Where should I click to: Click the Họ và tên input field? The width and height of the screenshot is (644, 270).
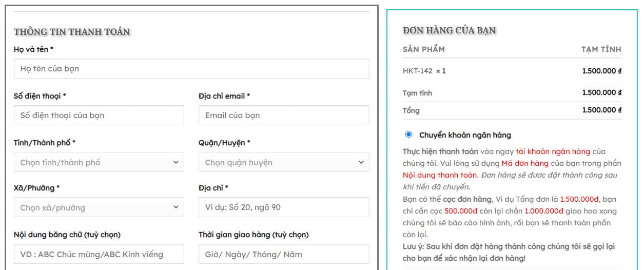pos(191,69)
